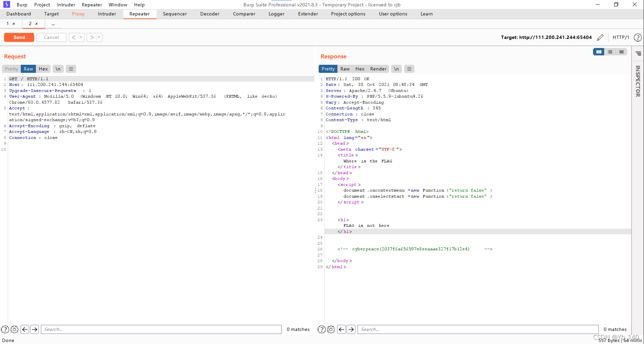Click the Burp Suite logo icon
The height and width of the screenshot is (344, 644).
click(x=7, y=4)
